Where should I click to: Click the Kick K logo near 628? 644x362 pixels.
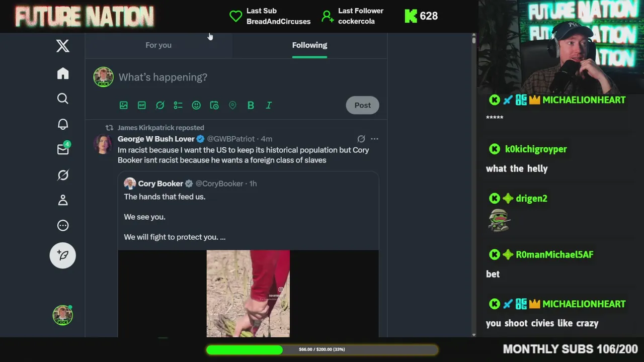point(411,16)
